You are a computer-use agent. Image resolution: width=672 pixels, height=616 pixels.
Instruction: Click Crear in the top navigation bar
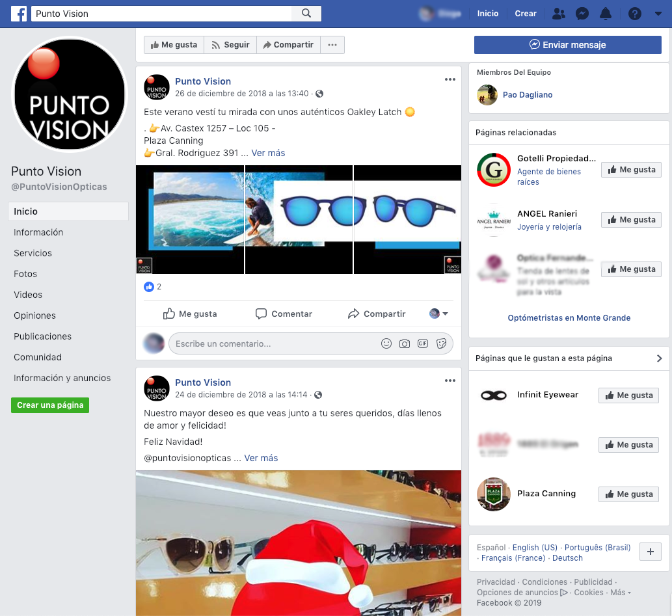coord(526,13)
